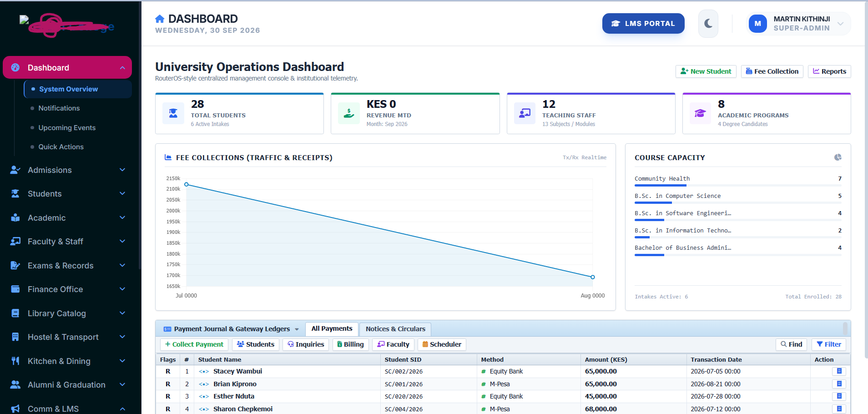Screen dimensions: 868x414
Task: Click the Find search button
Action: 792,344
